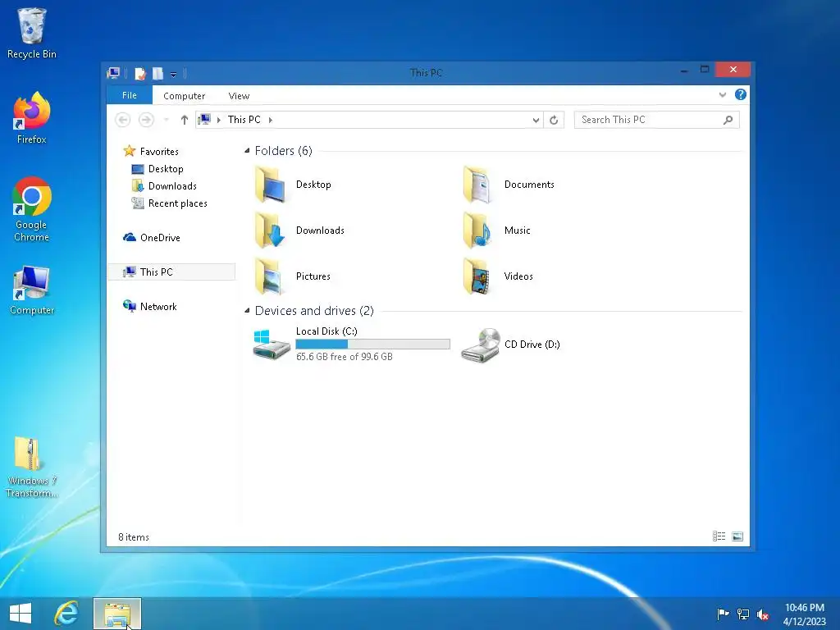Select the Local Disk (C:) drive icon
The image size is (840, 630).
tap(272, 345)
